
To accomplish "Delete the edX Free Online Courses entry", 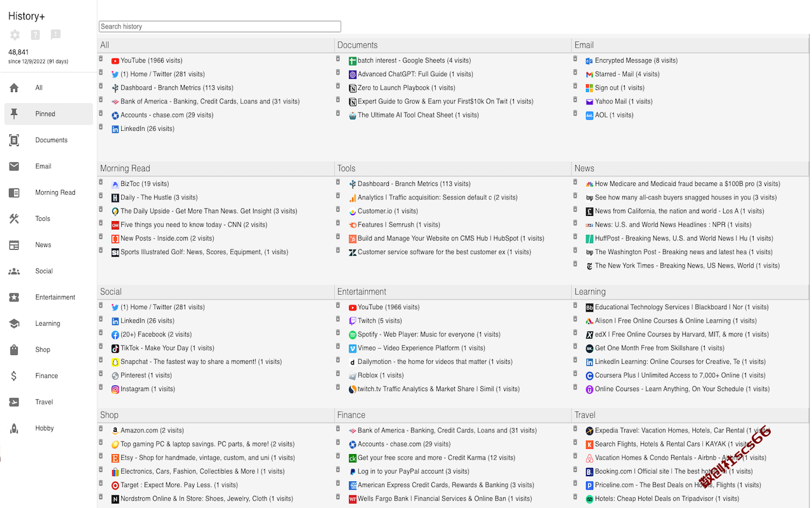I will pyautogui.click(x=575, y=333).
